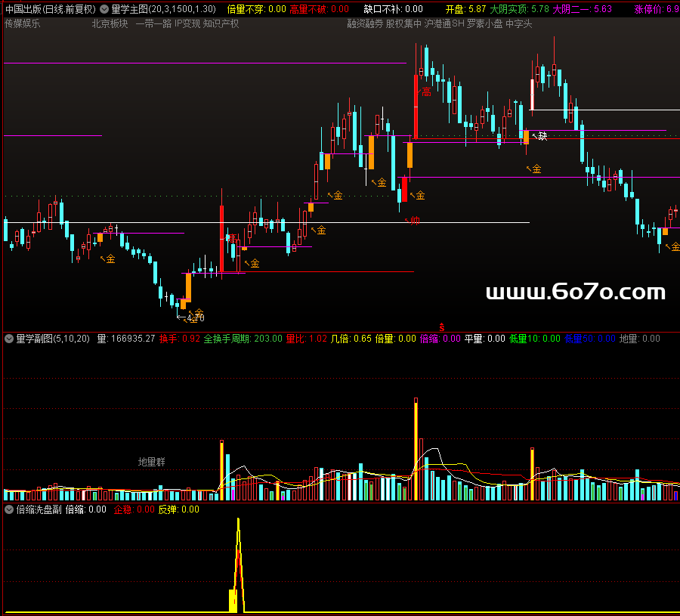680x616 pixels.
Task: Click the red 高 marker near the peak
Action: click(426, 92)
